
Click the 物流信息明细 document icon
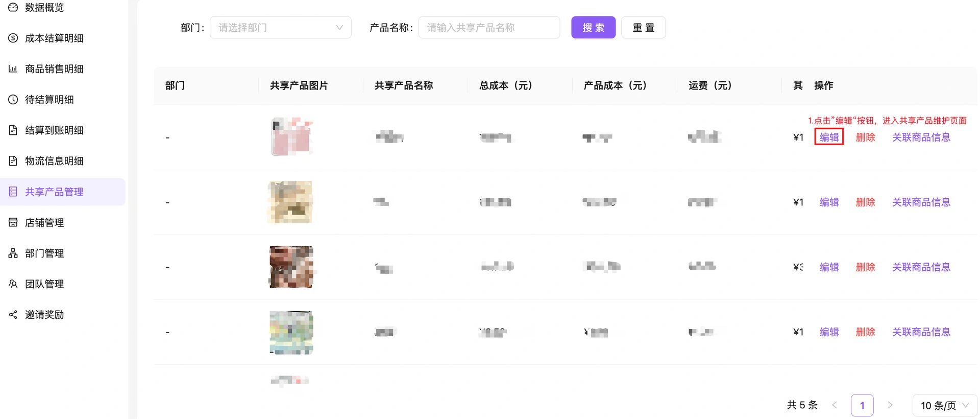[13, 160]
